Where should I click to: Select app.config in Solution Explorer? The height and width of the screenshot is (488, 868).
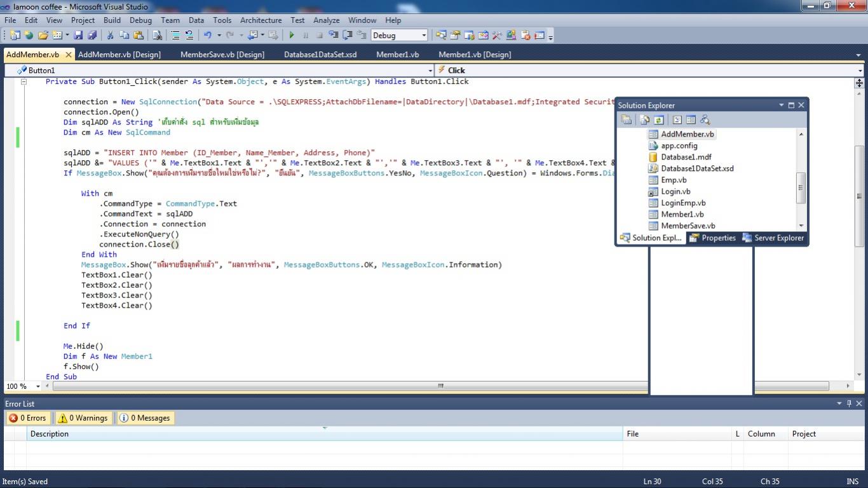tap(679, 146)
